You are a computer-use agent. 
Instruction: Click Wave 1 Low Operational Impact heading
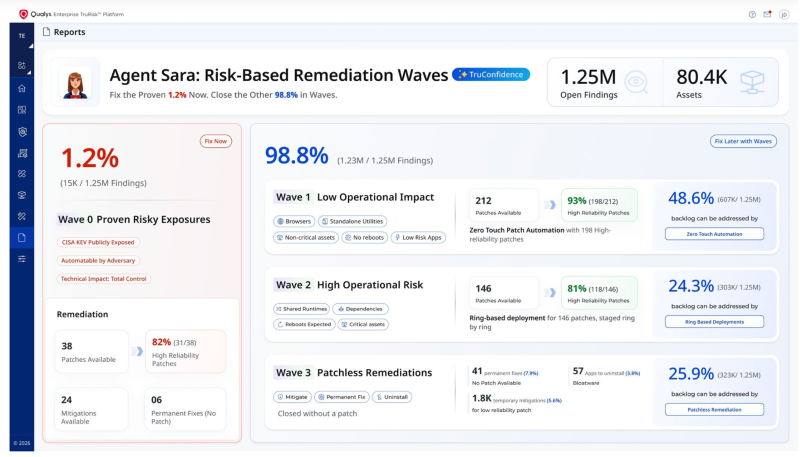click(x=355, y=197)
